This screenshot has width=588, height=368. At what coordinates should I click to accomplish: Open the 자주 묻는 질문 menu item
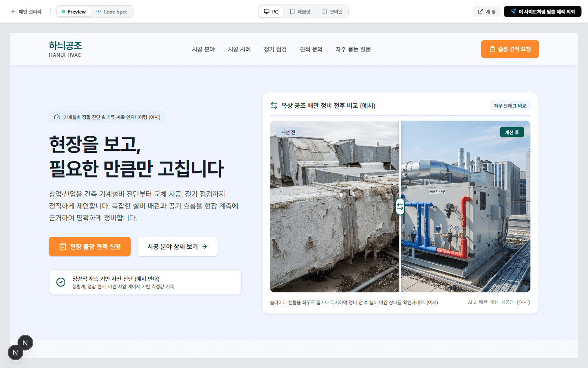pos(353,49)
